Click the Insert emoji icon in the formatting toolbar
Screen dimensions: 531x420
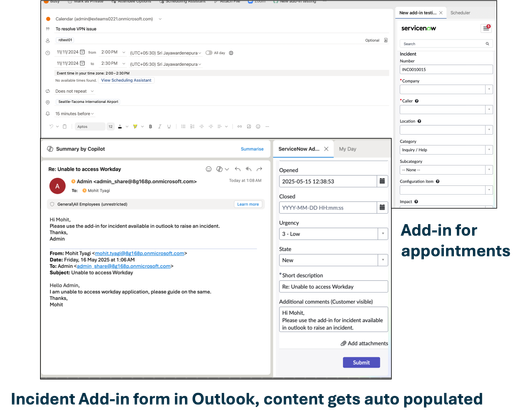258,127
